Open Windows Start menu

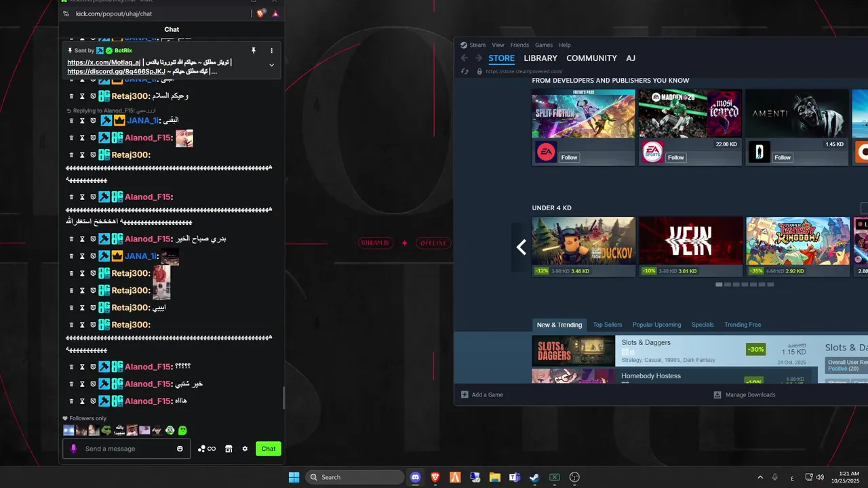tap(294, 477)
